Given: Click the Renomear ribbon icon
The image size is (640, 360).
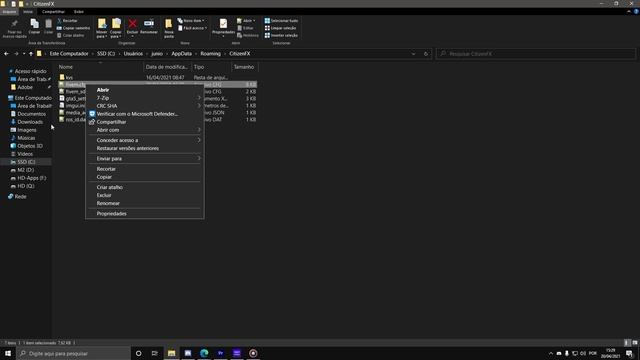Looking at the screenshot, I should (x=149, y=26).
